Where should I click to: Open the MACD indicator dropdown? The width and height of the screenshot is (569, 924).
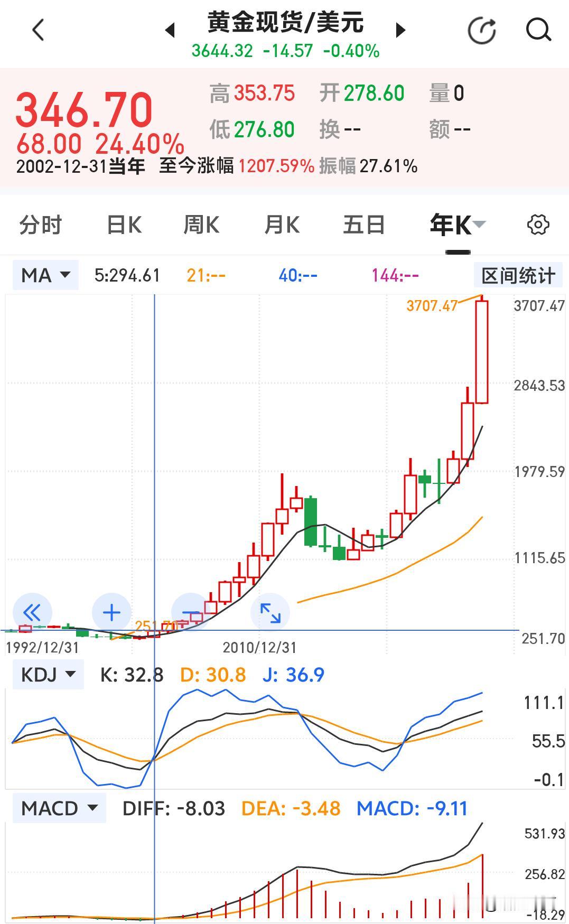pos(59,808)
